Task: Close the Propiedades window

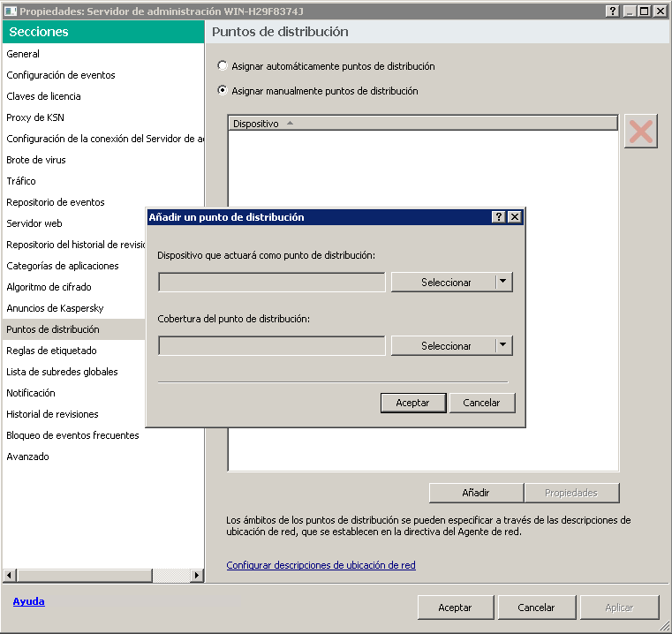Action: [661, 11]
